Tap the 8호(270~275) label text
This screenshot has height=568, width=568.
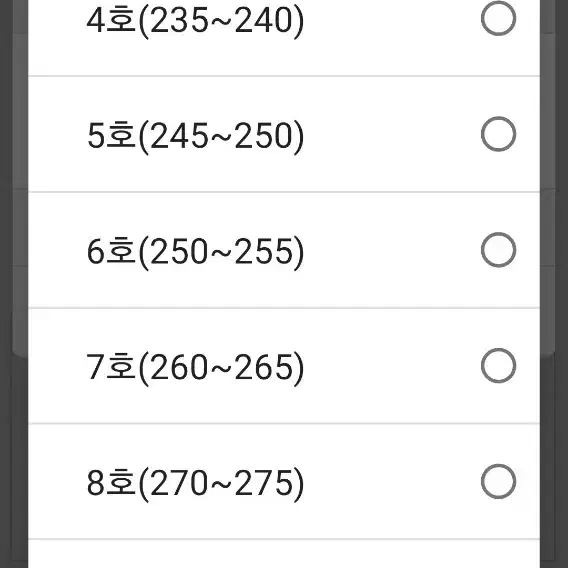pyautogui.click(x=195, y=484)
